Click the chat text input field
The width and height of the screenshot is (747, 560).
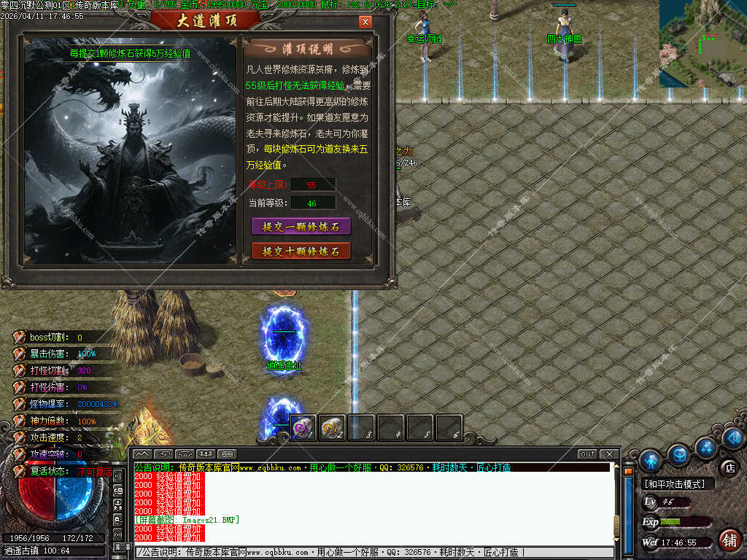pos(365,553)
